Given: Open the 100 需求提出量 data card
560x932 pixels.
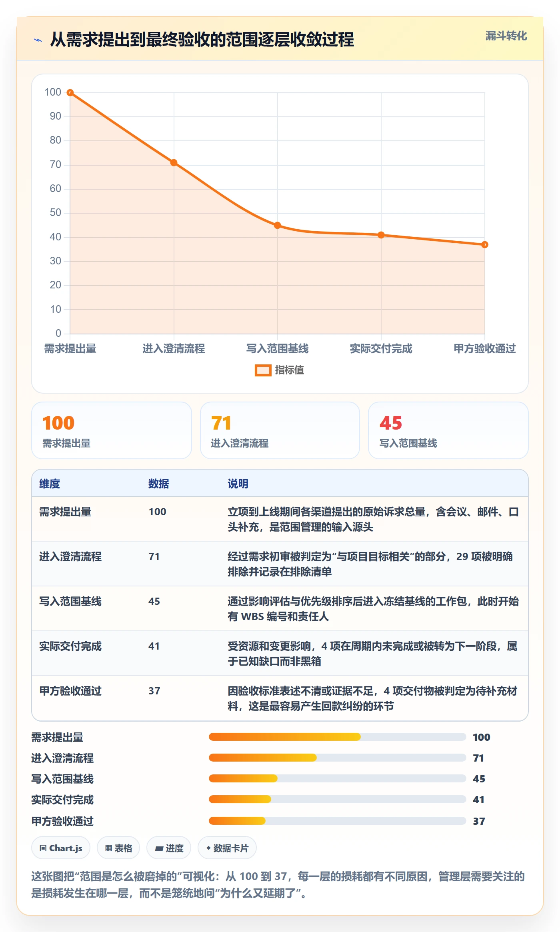Looking at the screenshot, I should click(112, 430).
